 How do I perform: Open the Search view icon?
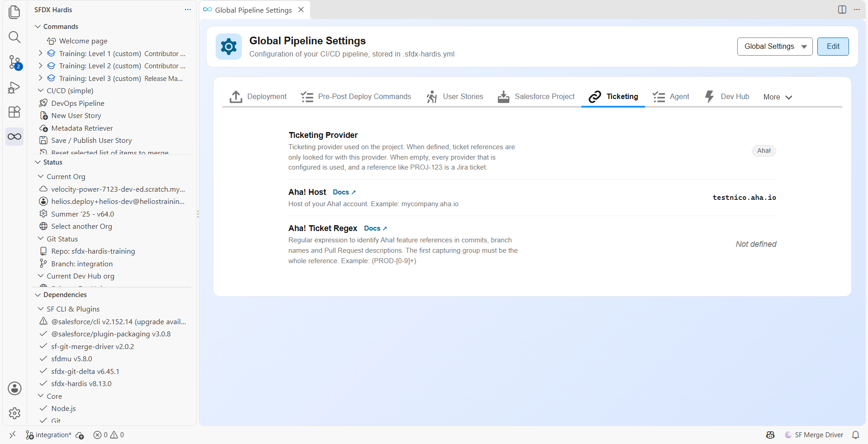pos(14,37)
